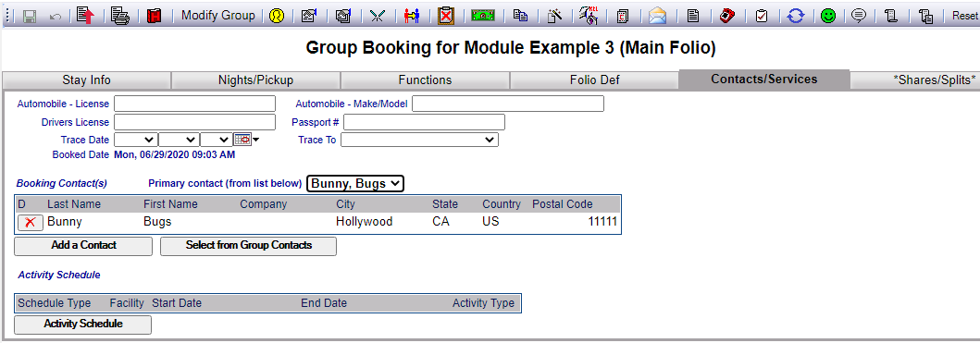Click the double scroll papers icon
The width and height of the screenshot is (980, 343).
[x=926, y=17]
